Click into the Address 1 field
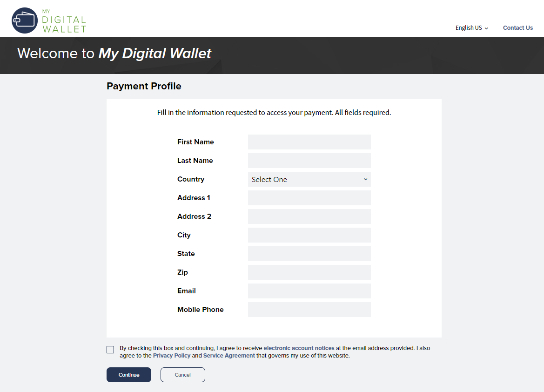Screen dimensions: 544x392 [309, 198]
